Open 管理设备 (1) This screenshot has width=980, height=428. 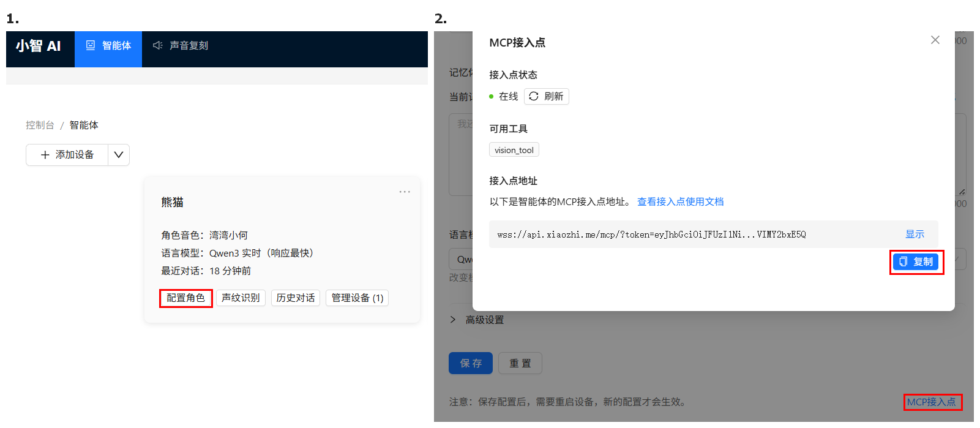click(357, 298)
